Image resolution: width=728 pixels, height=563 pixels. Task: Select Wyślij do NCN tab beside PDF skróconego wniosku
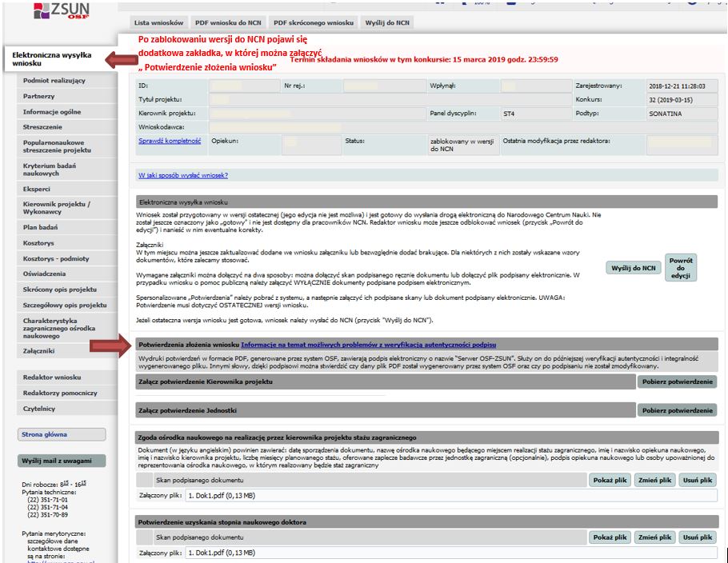point(387,22)
